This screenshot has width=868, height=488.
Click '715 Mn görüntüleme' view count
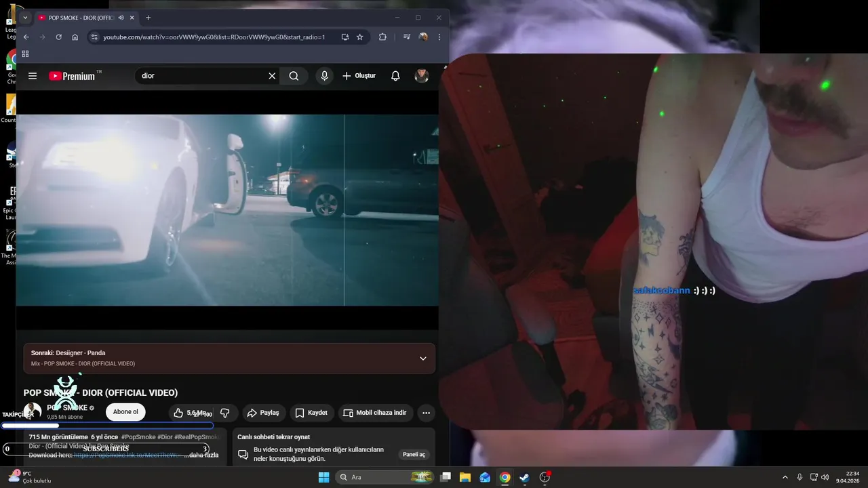pos(58,437)
